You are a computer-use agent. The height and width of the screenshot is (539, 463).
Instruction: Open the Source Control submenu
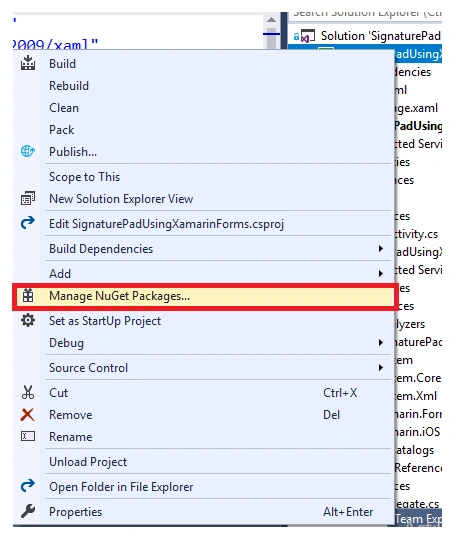[x=203, y=368]
